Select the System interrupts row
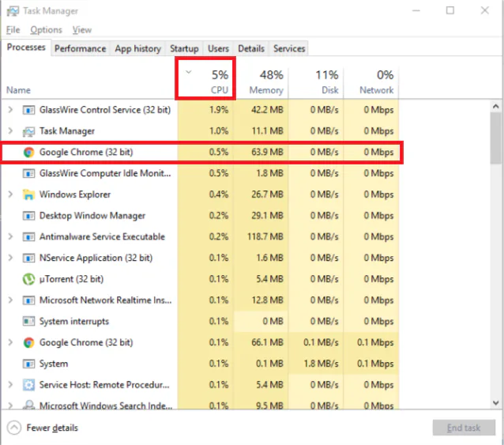504x445 pixels. (x=200, y=321)
